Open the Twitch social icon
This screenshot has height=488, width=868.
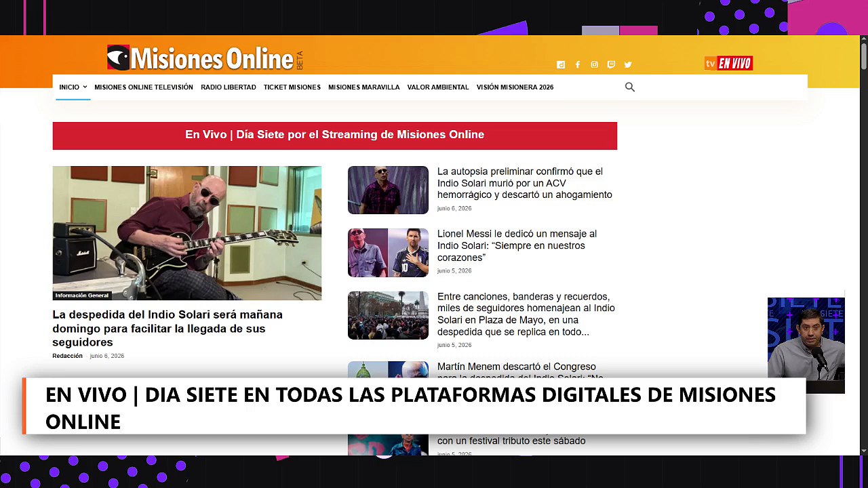coord(611,65)
